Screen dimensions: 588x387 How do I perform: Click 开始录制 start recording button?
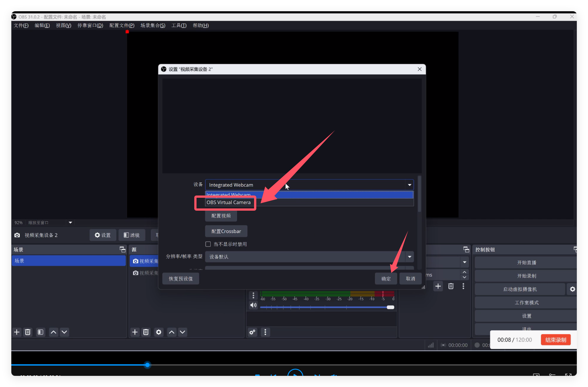526,276
